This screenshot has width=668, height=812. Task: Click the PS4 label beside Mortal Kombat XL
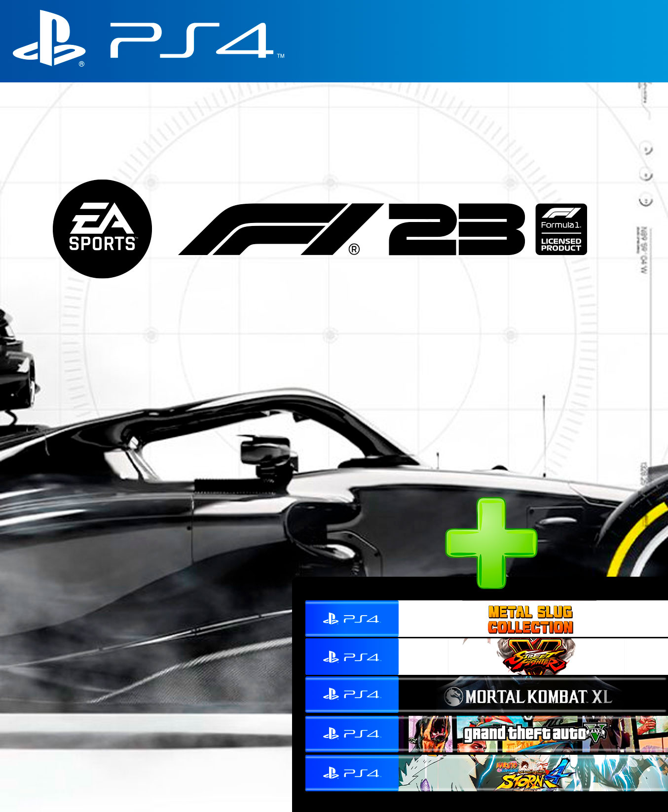[352, 695]
